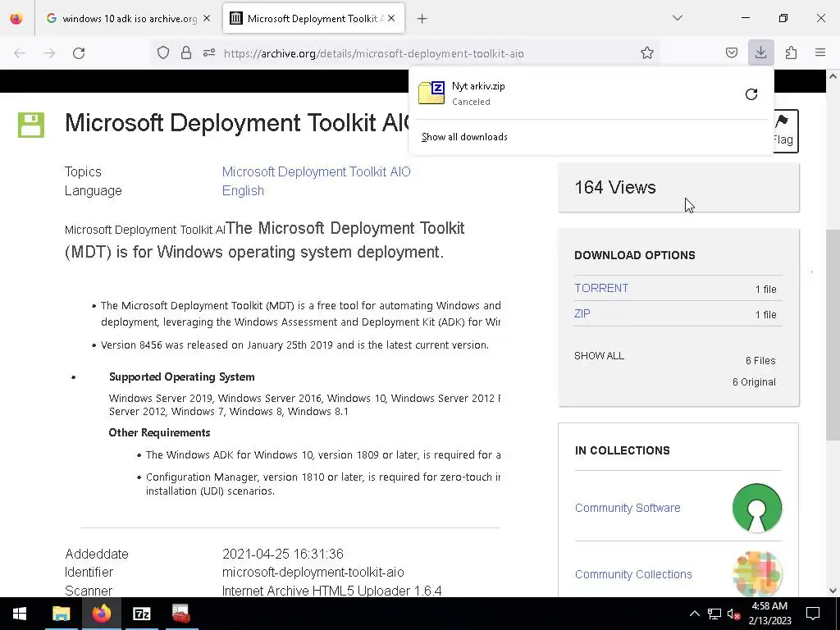The image size is (840, 630).
Task: Open the Community Software collection link
Action: [628, 508]
